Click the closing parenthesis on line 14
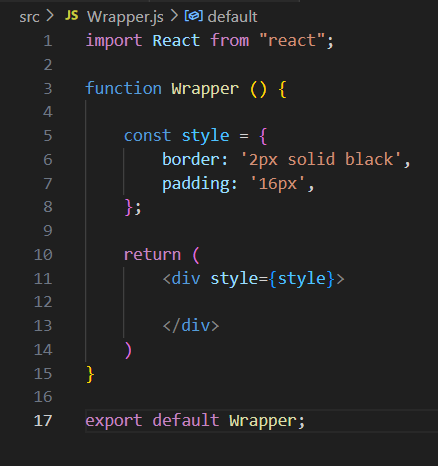 point(128,350)
